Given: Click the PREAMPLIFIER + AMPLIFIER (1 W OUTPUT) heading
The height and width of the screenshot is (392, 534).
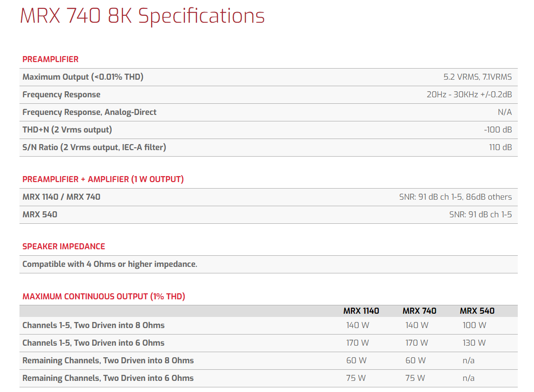Looking at the screenshot, I should coord(103,179).
